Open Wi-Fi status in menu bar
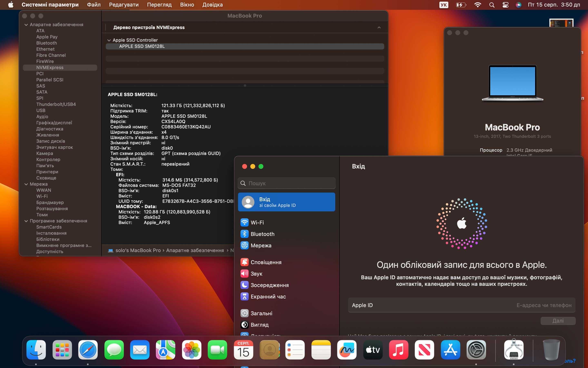The image size is (588, 368). 478,5
